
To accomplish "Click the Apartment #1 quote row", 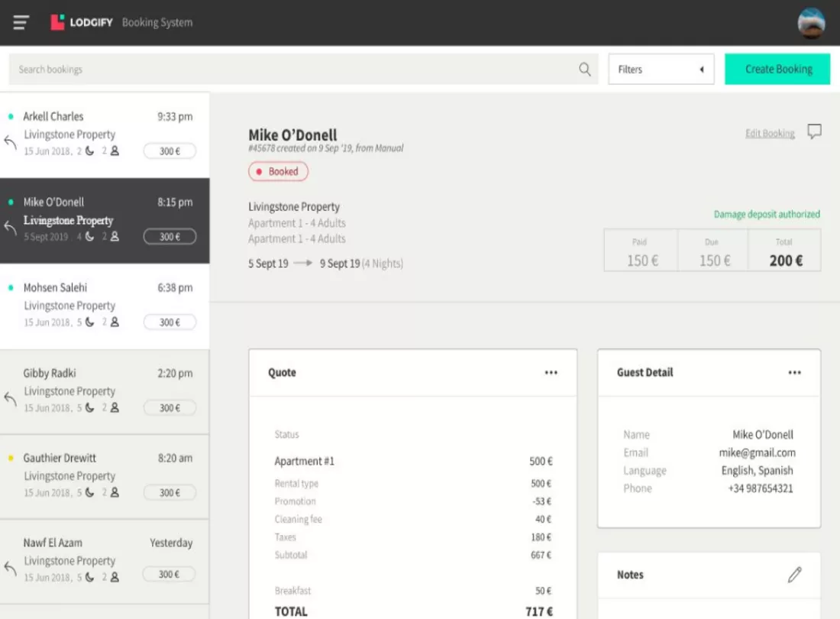I will [413, 462].
